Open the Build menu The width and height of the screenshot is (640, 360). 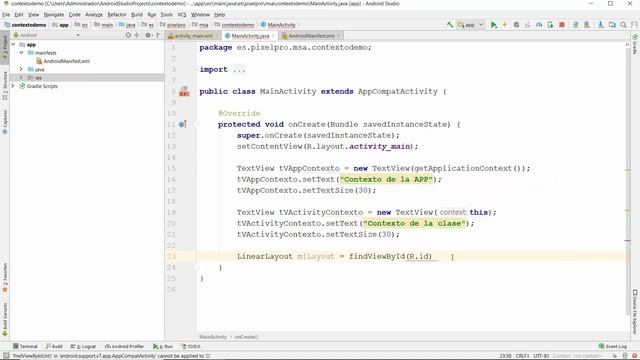(137, 14)
